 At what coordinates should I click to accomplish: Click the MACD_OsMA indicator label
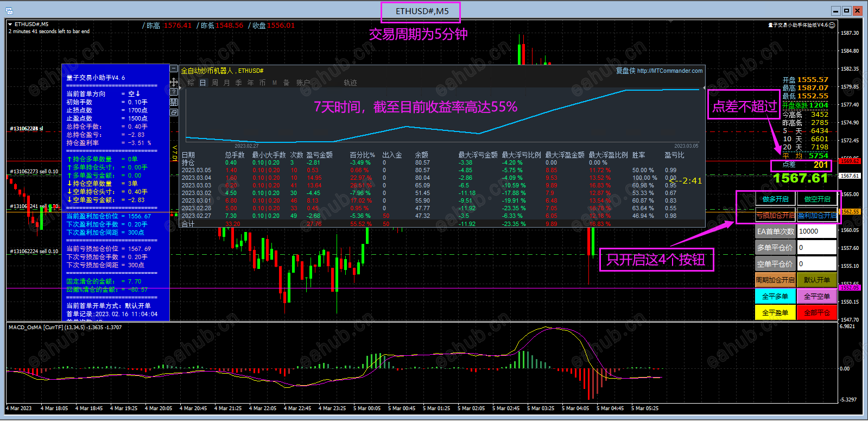pos(65,328)
